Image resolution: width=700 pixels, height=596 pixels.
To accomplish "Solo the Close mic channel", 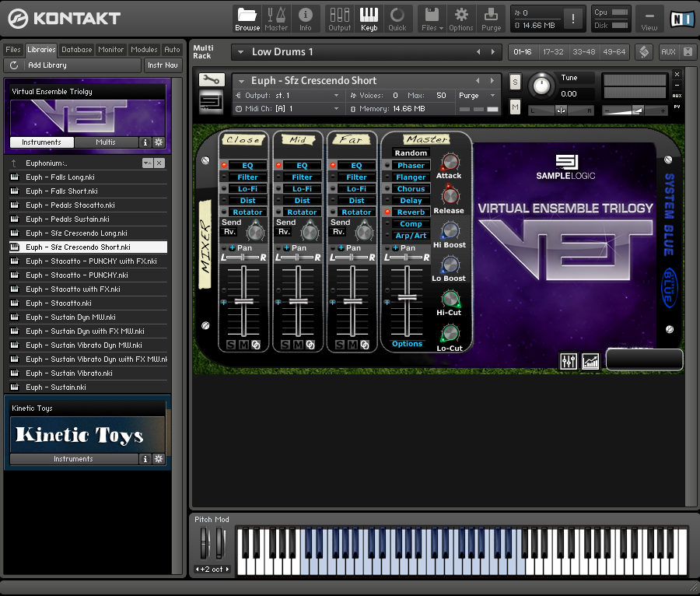I will 231,345.
